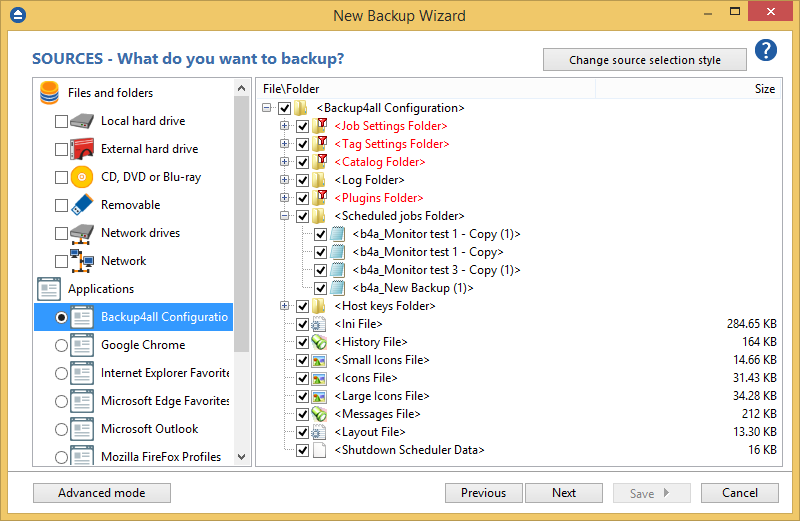This screenshot has width=800, height=521.
Task: Click the Catalog Folder filtered icon
Action: (319, 162)
